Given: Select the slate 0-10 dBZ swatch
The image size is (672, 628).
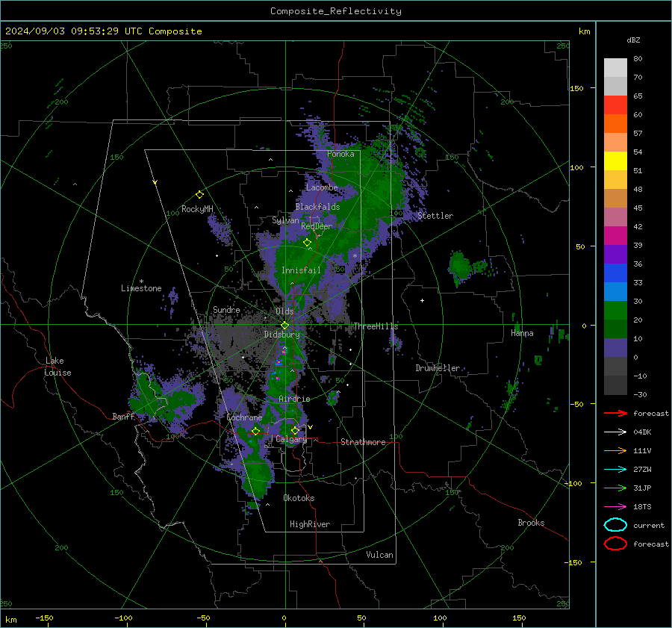Looking at the screenshot, I should 615,348.
